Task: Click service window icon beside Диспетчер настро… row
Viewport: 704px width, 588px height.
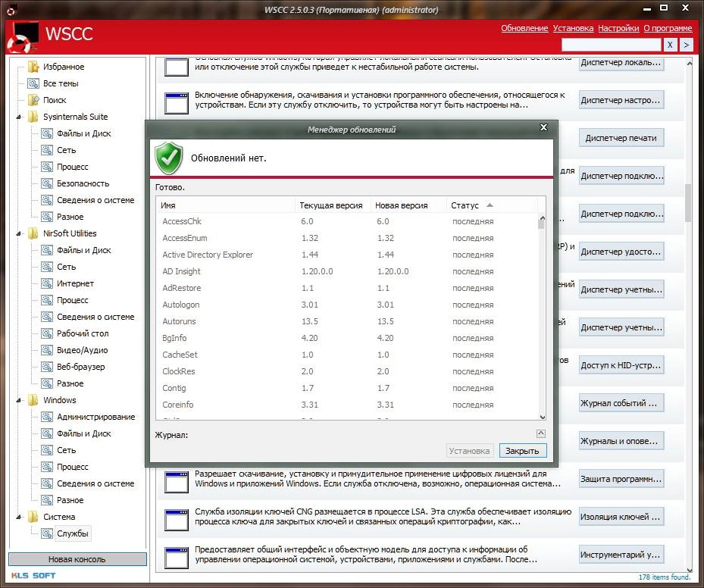Action: [x=177, y=103]
